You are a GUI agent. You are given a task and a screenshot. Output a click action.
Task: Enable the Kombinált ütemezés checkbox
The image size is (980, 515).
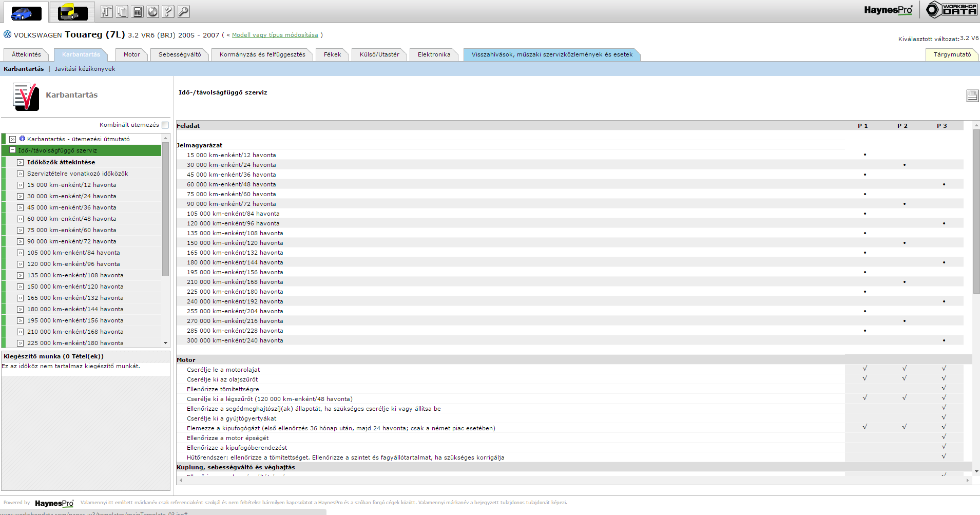[x=165, y=125]
